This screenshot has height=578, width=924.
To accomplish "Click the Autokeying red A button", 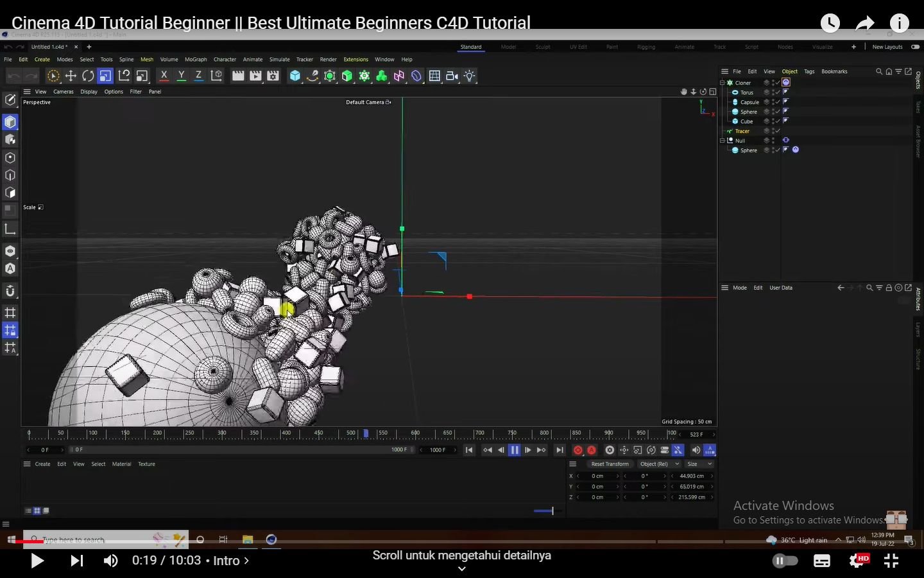I will click(x=592, y=450).
